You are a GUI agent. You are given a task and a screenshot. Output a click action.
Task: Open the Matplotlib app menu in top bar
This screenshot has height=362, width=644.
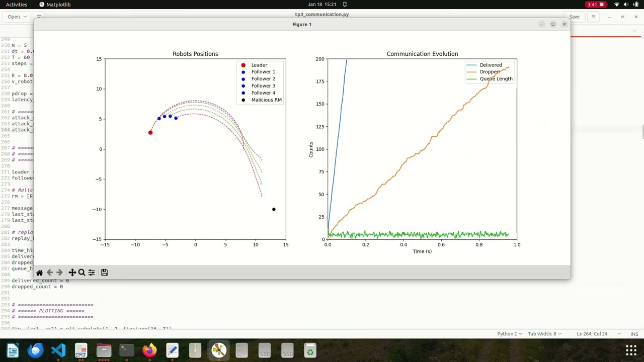(x=55, y=5)
